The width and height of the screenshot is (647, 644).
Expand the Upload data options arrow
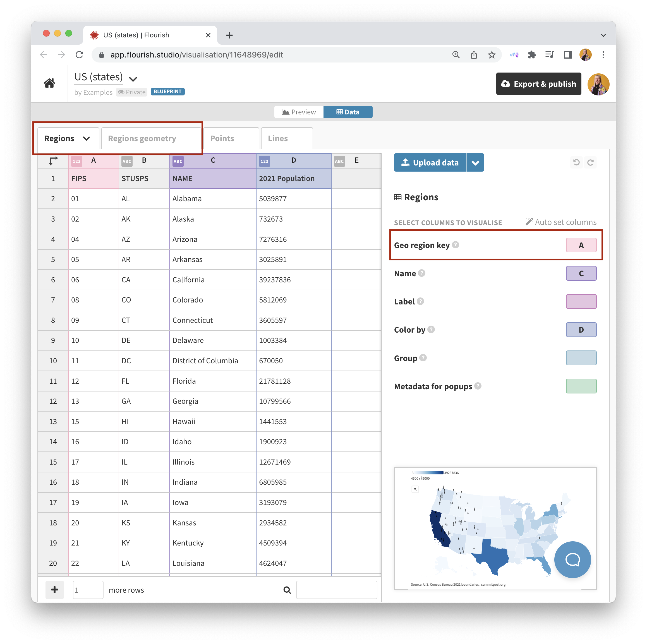pos(475,162)
